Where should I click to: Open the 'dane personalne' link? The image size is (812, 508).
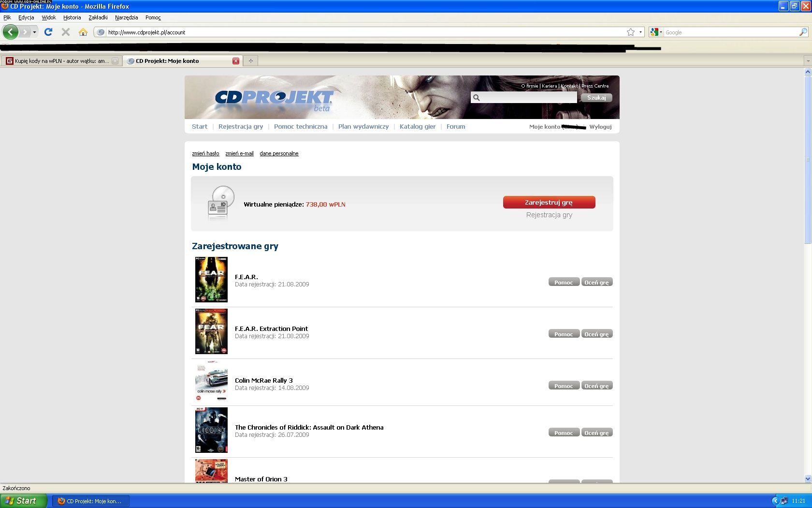tap(279, 153)
